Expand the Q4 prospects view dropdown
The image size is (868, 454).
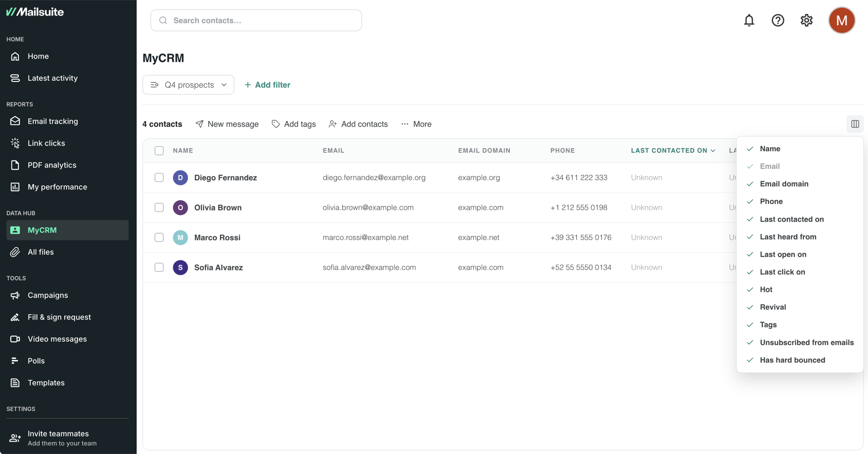click(189, 85)
